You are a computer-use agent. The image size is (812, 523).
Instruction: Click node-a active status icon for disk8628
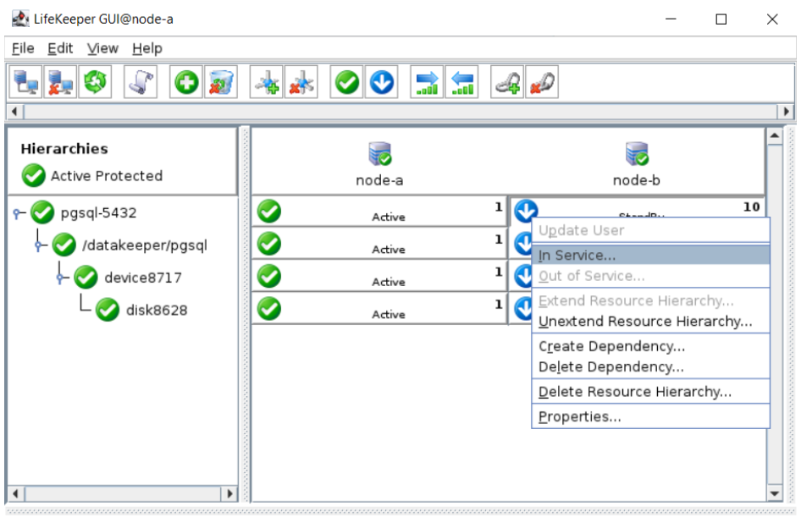point(269,309)
